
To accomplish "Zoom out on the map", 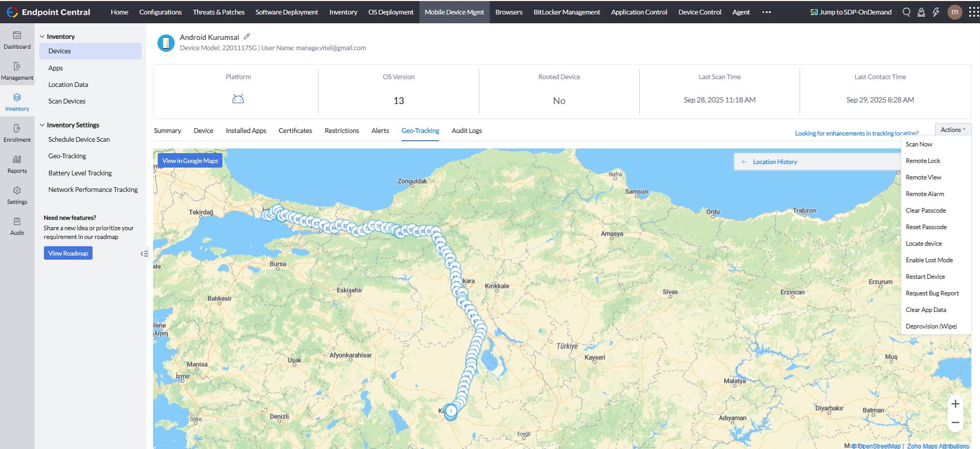I will (955, 423).
